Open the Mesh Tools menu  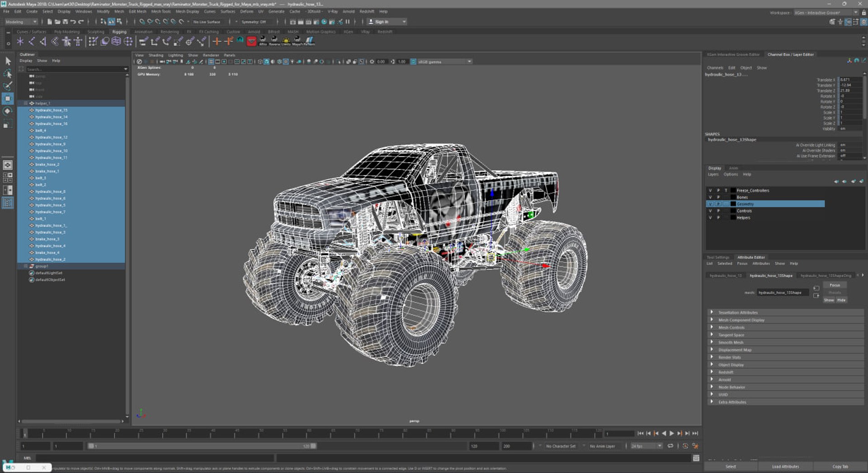tap(161, 11)
